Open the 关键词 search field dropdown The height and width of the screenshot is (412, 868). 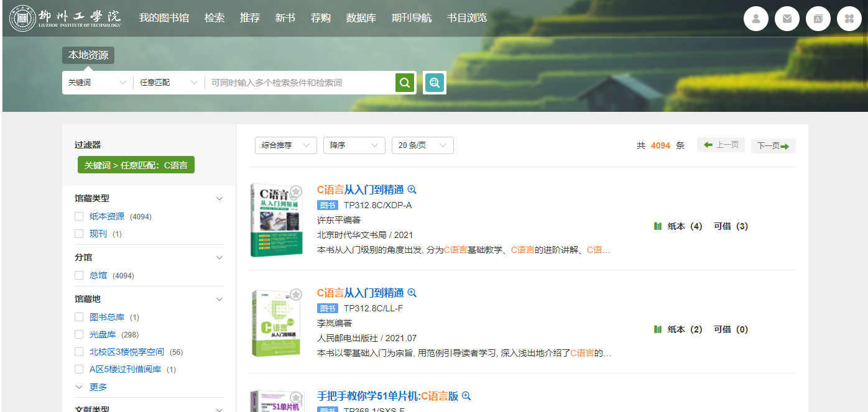(98, 83)
